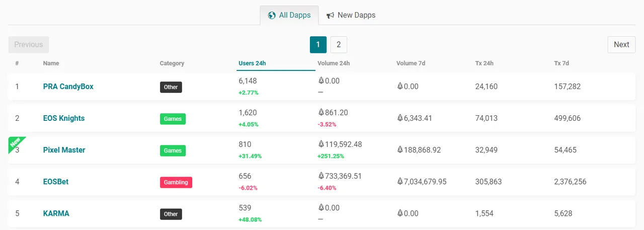Open the KARMA dapp page
644x230 pixels.
tap(56, 213)
